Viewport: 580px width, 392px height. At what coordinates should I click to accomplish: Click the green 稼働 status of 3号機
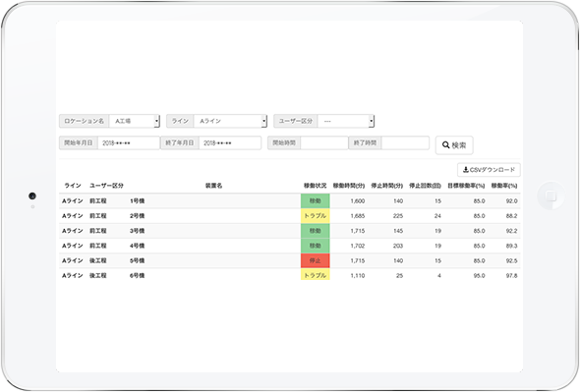(x=316, y=231)
